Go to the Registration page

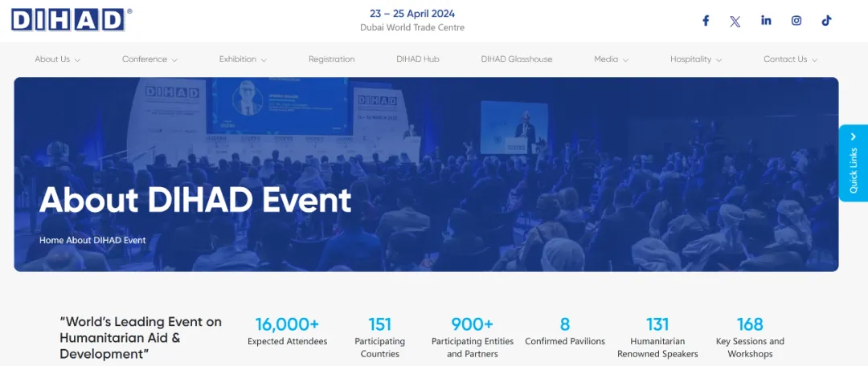point(332,59)
